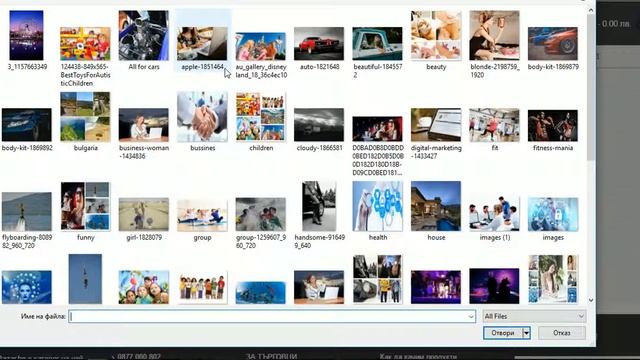Click the file name input field
The height and width of the screenshot is (360, 640).
(x=271, y=316)
